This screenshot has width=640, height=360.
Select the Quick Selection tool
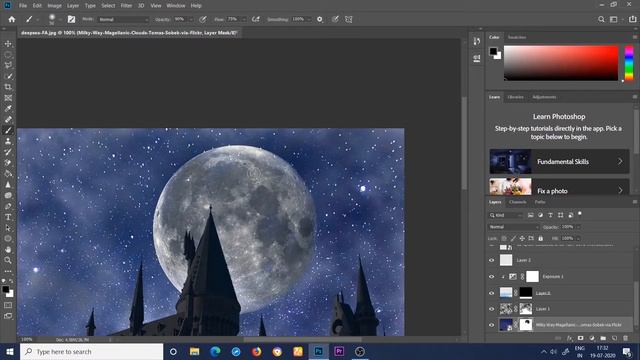click(8, 76)
